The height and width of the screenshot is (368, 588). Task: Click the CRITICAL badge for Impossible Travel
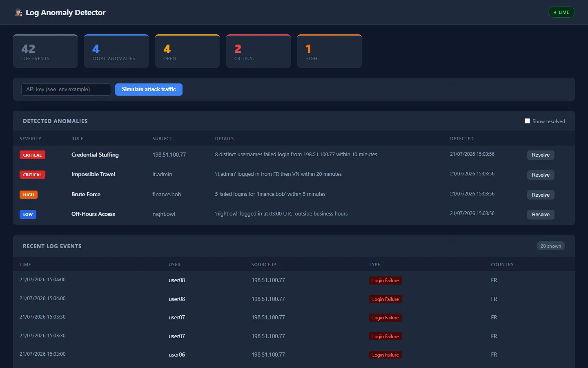point(32,175)
